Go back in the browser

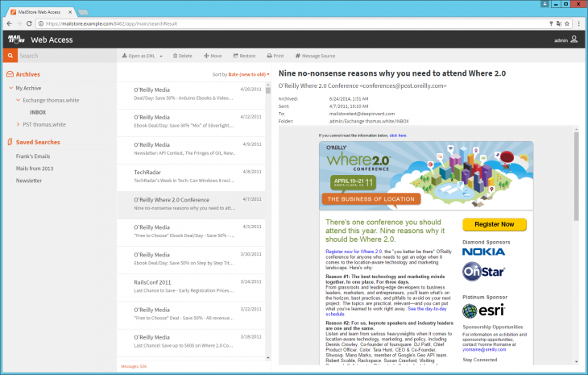click(10, 23)
